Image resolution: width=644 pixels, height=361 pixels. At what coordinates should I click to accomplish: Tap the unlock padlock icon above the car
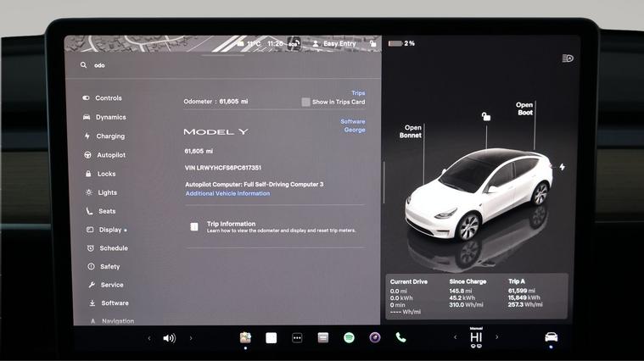pos(485,116)
